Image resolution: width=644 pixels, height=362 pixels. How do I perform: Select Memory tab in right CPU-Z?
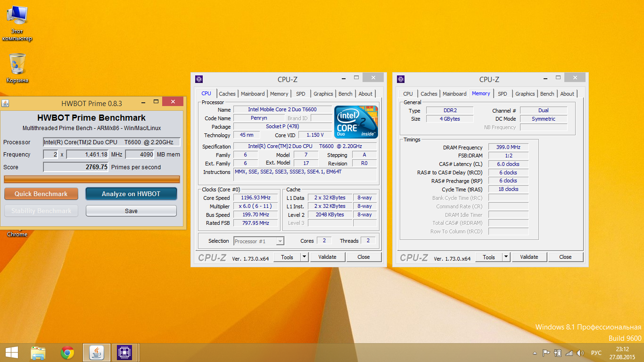click(x=481, y=93)
